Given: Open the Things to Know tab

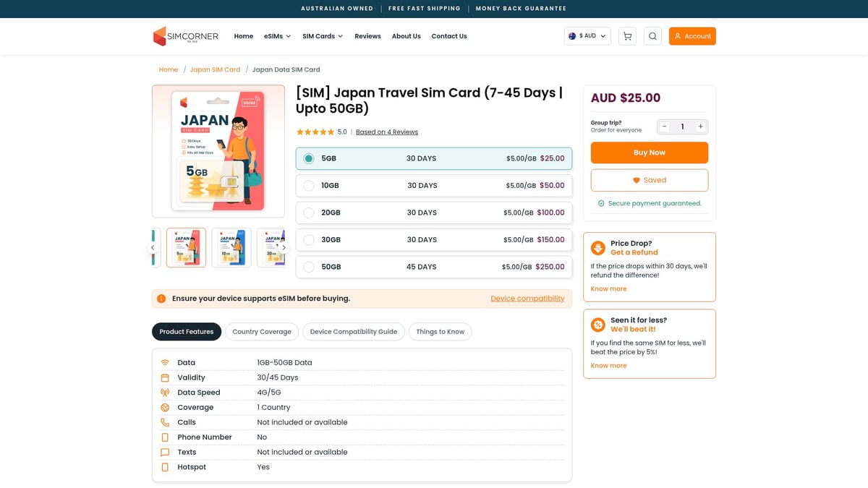Looking at the screenshot, I should pos(440,332).
